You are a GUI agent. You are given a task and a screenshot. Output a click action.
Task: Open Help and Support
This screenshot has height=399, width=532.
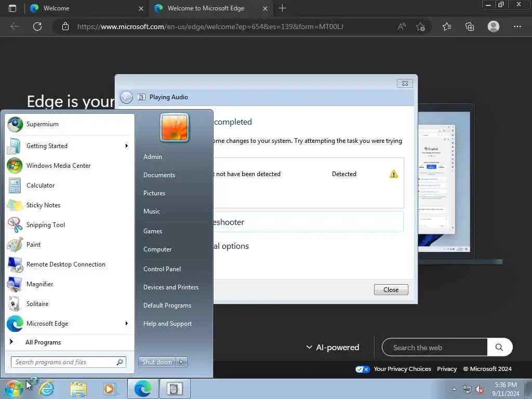168,324
